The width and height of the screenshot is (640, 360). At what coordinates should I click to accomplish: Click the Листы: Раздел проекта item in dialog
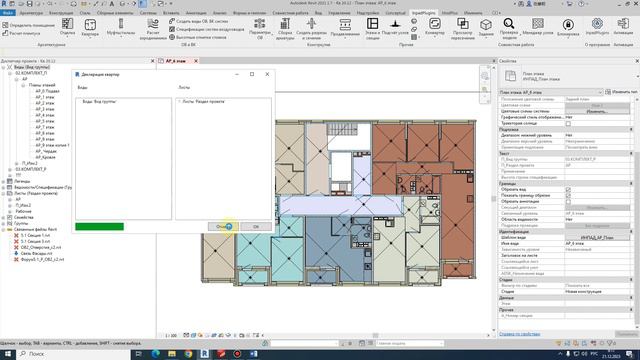click(204, 102)
